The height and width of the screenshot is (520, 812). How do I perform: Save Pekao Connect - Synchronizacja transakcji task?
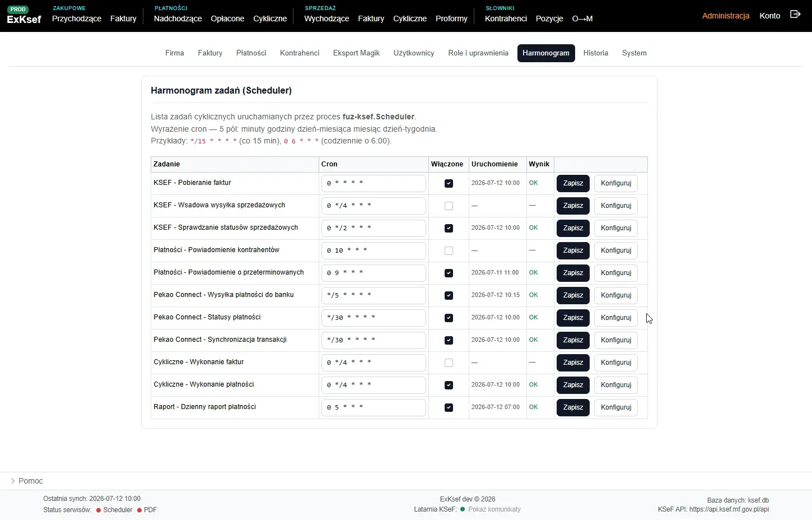(573, 340)
